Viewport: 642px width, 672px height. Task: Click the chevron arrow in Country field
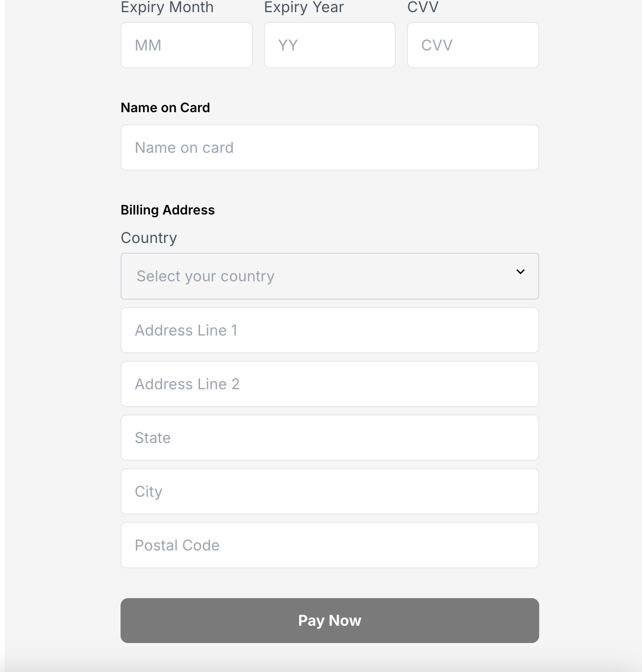520,272
